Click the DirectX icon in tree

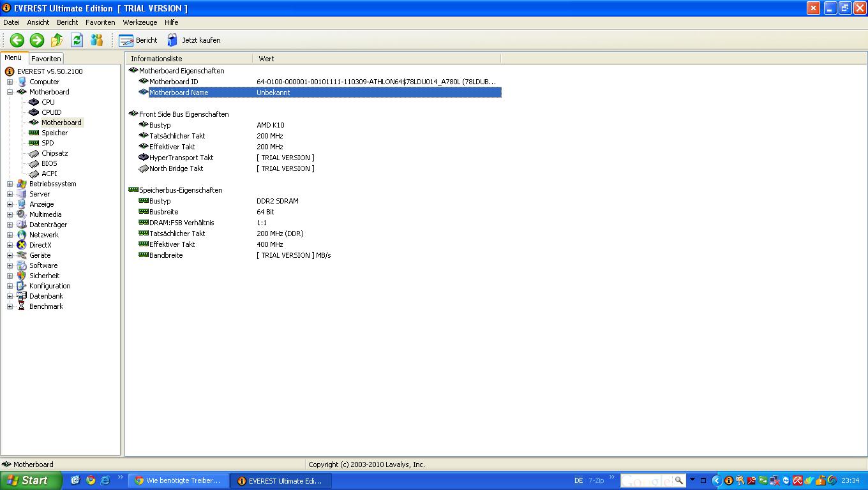pyautogui.click(x=22, y=245)
